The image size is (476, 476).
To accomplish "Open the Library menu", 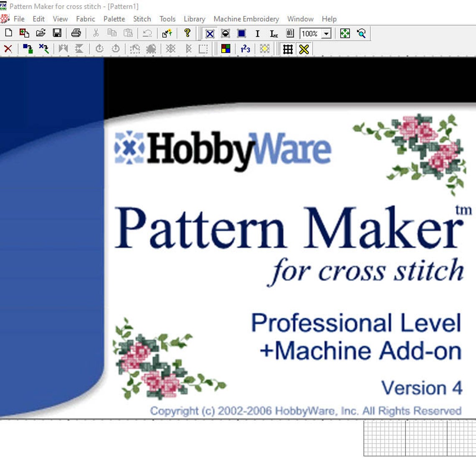I will coord(195,19).
